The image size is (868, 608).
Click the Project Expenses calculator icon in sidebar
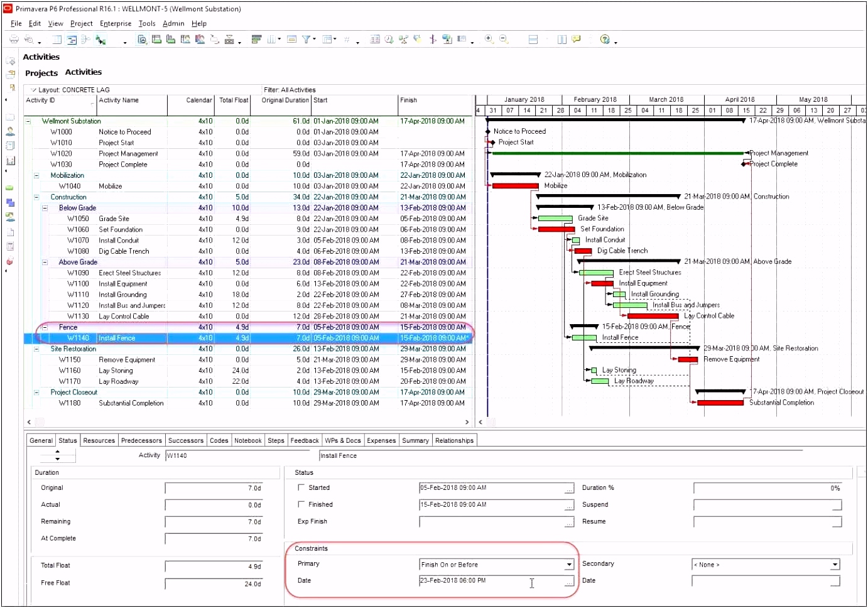[10, 246]
